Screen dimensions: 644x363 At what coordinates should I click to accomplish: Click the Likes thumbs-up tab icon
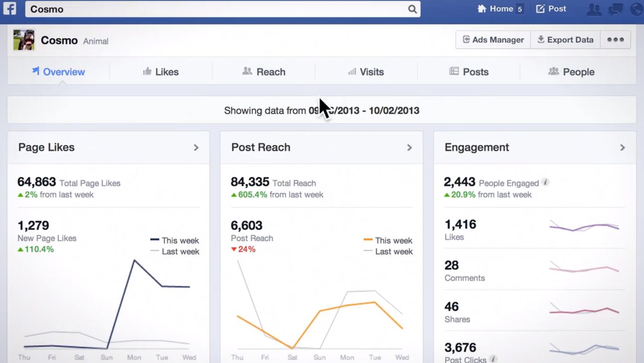coord(147,71)
